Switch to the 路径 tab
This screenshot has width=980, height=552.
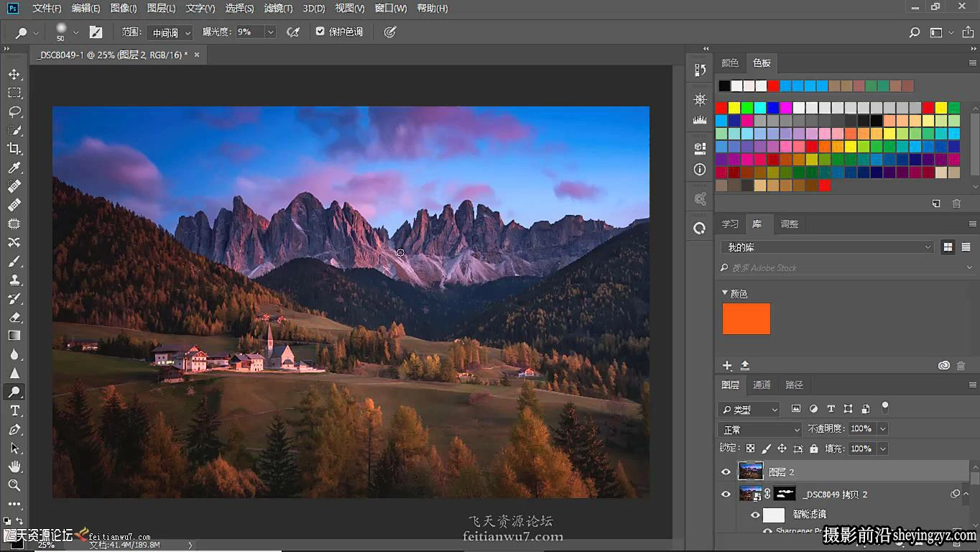(x=794, y=385)
